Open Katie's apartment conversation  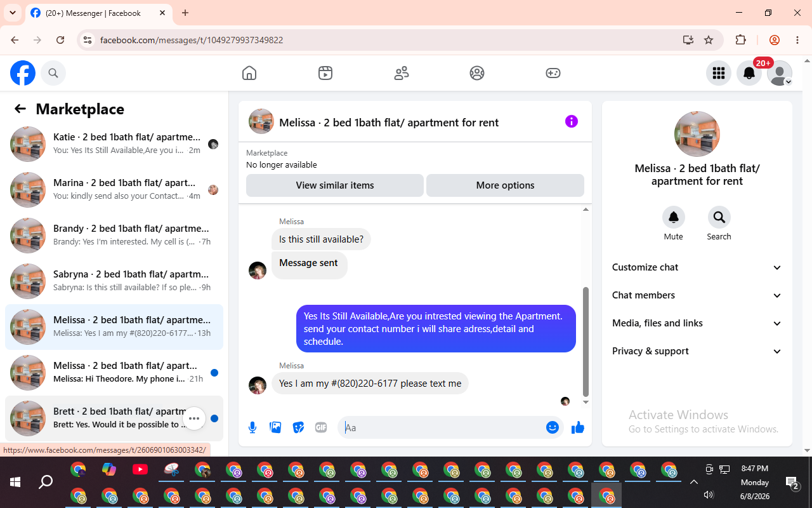click(x=114, y=144)
